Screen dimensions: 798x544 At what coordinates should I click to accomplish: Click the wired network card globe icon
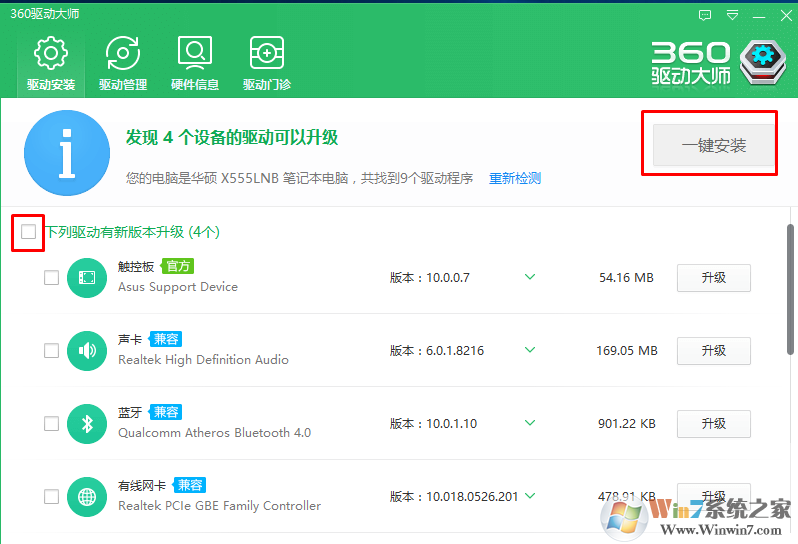coord(87,497)
